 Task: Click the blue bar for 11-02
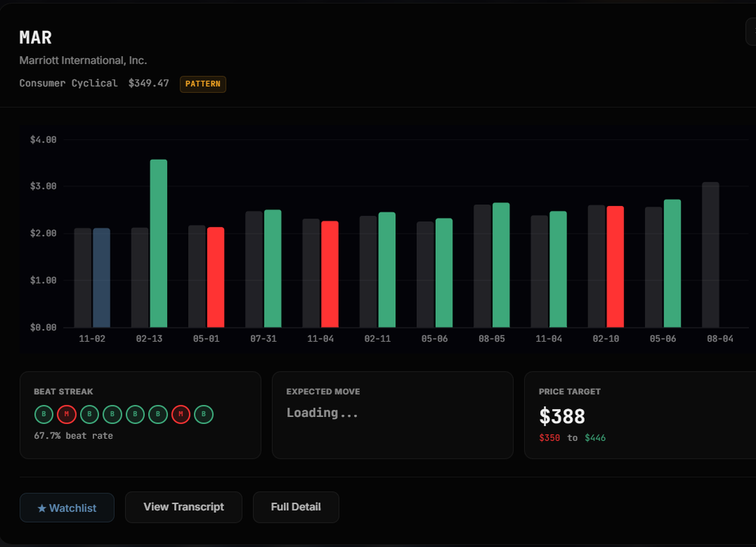[101, 278]
